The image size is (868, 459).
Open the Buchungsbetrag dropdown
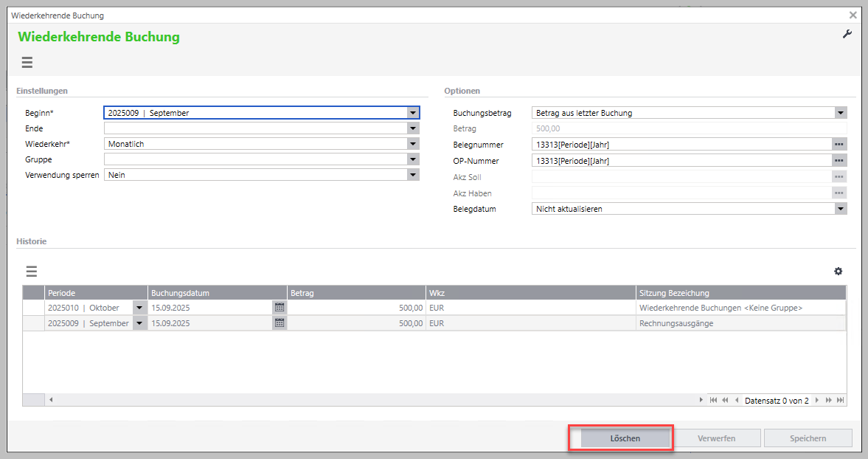coord(841,113)
